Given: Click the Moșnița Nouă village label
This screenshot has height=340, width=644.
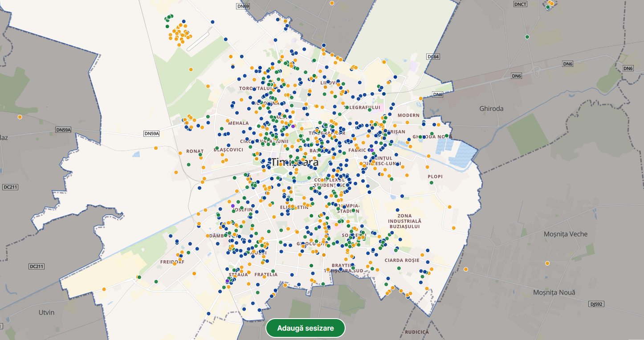Looking at the screenshot, I should [554, 292].
